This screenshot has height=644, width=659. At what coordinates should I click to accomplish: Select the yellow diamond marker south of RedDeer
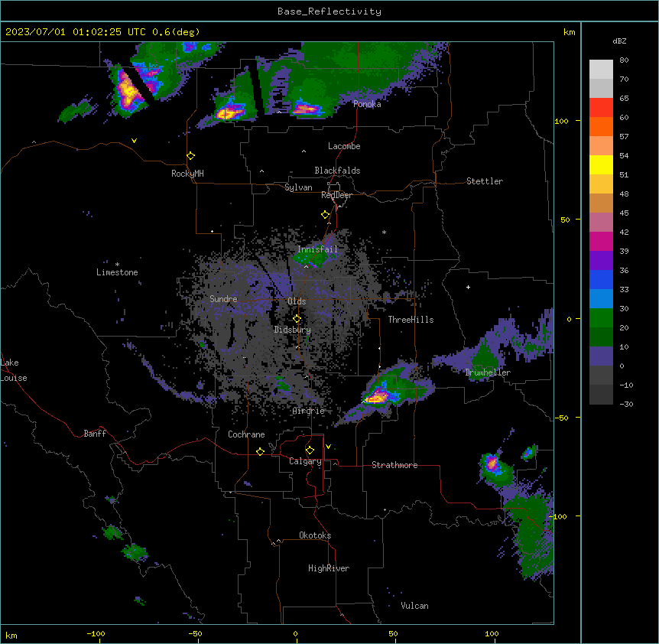point(326,215)
